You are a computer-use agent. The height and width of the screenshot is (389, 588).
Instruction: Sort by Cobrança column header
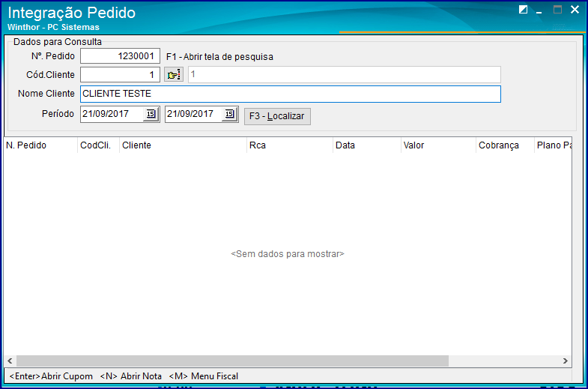505,145
